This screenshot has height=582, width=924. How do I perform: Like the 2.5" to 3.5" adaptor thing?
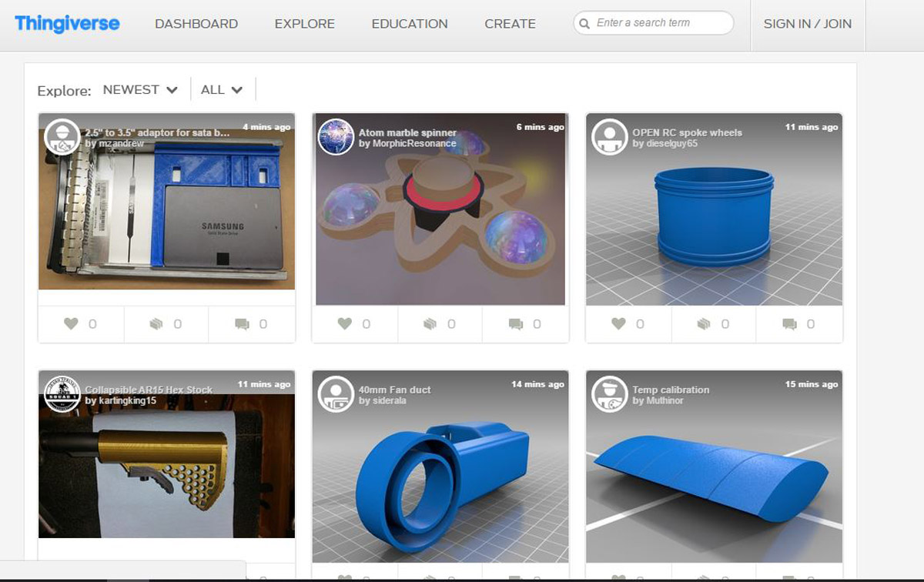coord(71,324)
